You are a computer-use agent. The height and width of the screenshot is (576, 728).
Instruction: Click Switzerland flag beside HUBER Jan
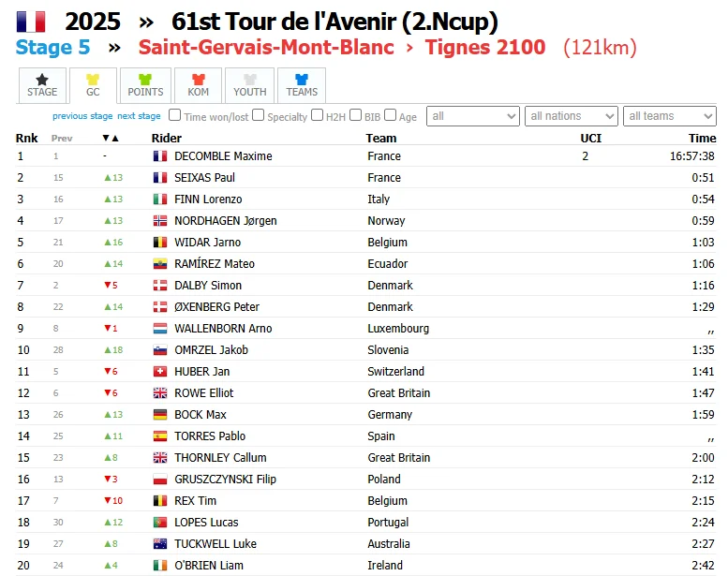tap(160, 371)
